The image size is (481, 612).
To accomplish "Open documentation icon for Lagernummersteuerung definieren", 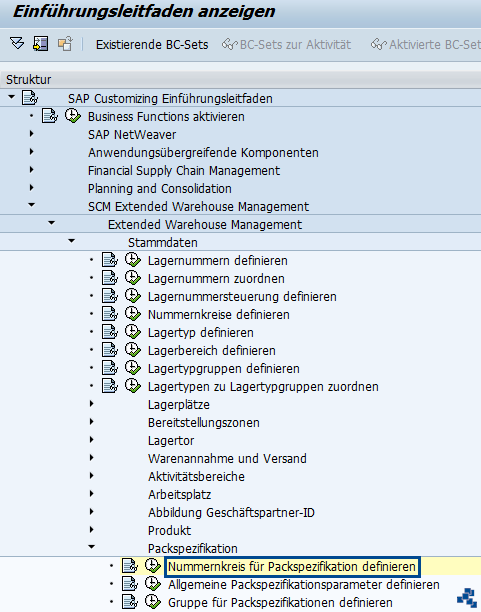I will click(x=110, y=295).
